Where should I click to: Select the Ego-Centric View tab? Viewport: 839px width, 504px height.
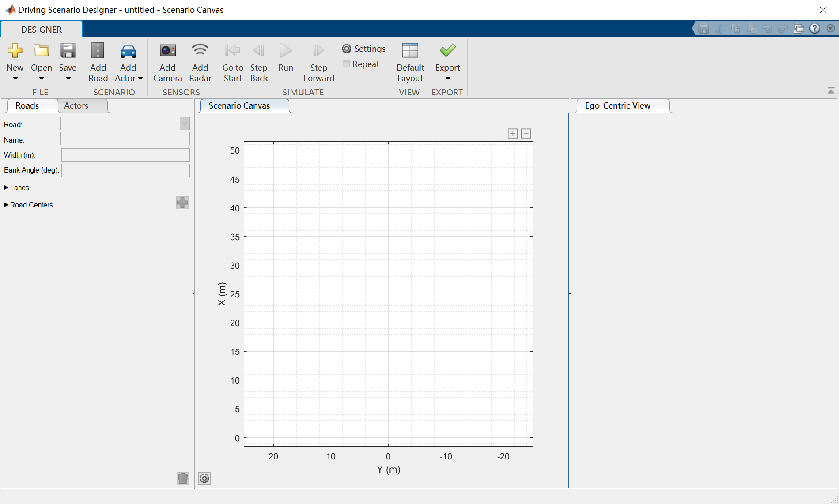tap(618, 105)
